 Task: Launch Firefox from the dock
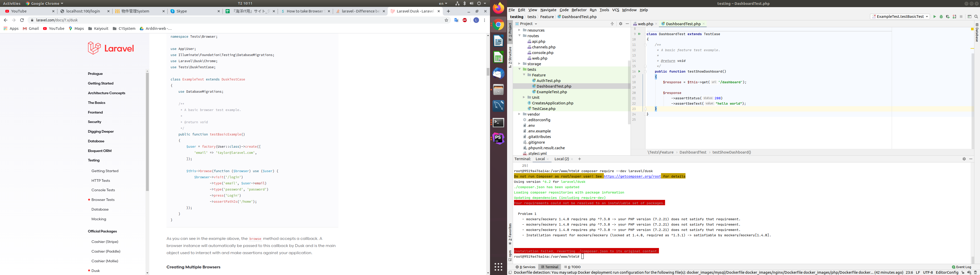pyautogui.click(x=498, y=8)
